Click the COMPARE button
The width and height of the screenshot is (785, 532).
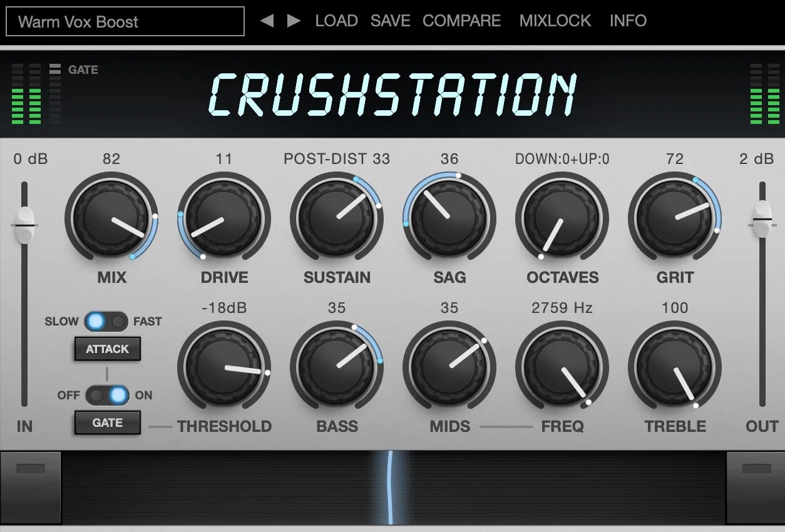tap(461, 21)
